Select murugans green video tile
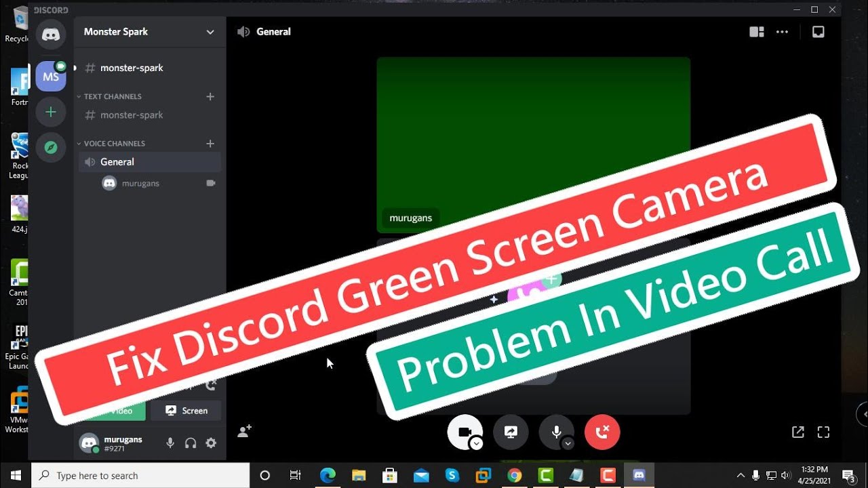This screenshot has height=488, width=868. [534, 144]
